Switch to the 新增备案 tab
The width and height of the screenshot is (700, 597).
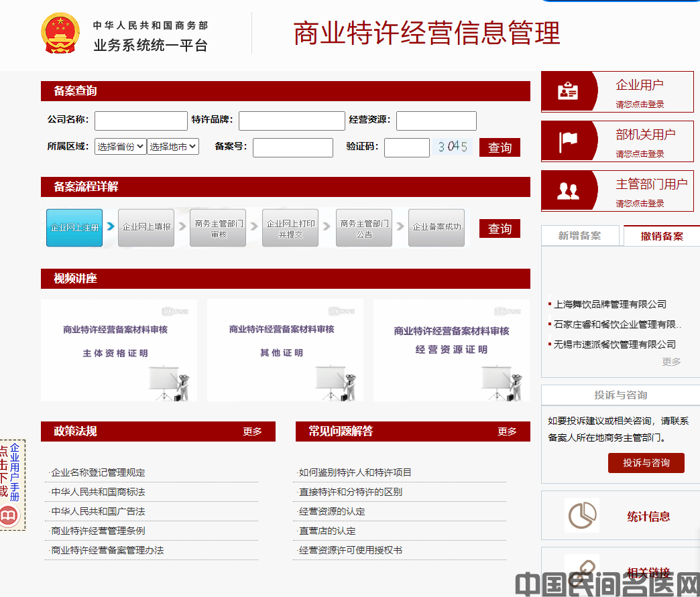coord(580,236)
